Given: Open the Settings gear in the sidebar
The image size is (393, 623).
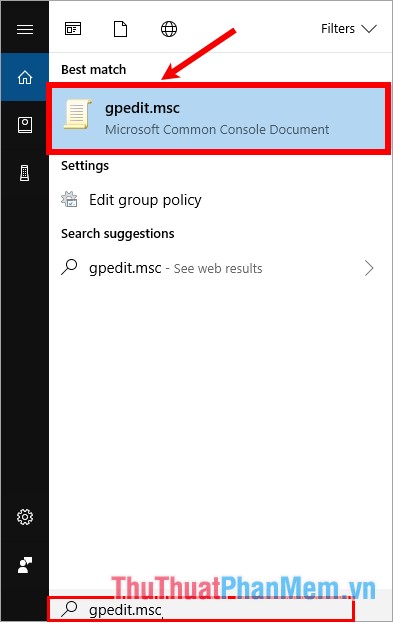Looking at the screenshot, I should 25,517.
